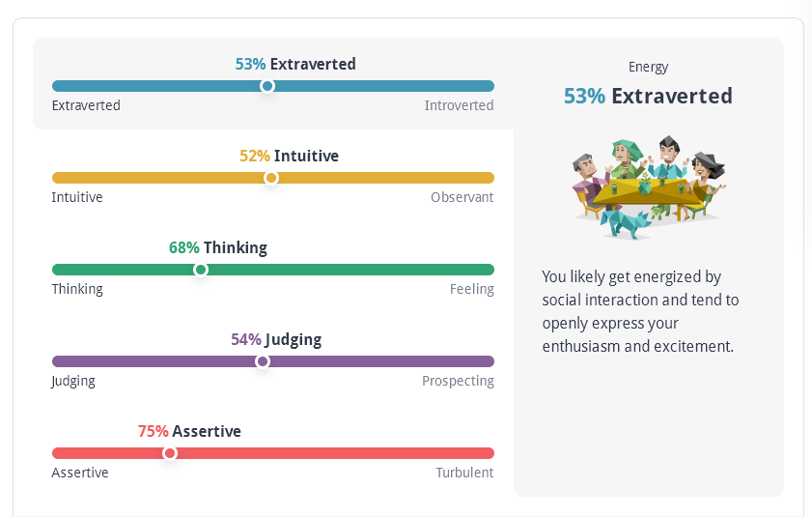Screen dimensions: 812x517
Task: Click the Feeling end label
Action: click(x=472, y=289)
